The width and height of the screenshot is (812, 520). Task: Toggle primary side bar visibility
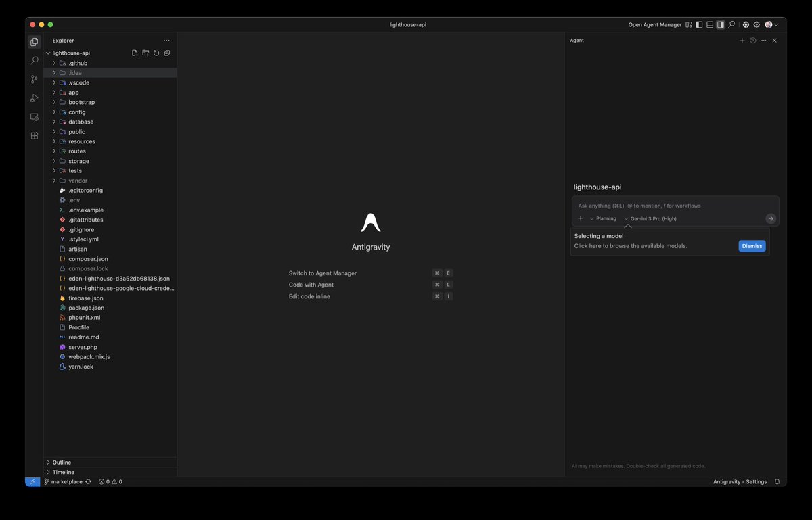pos(699,24)
